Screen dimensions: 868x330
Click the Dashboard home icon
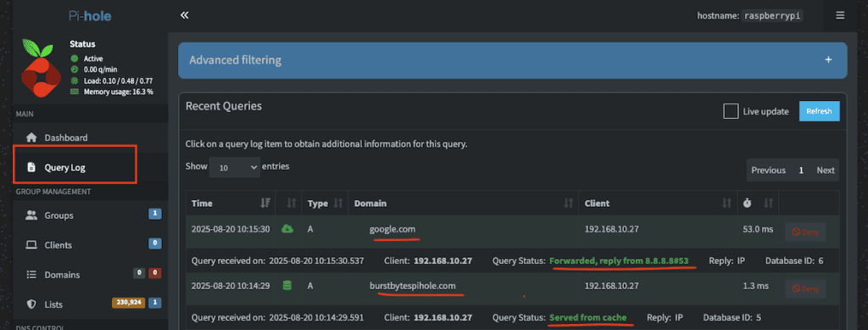click(31, 137)
